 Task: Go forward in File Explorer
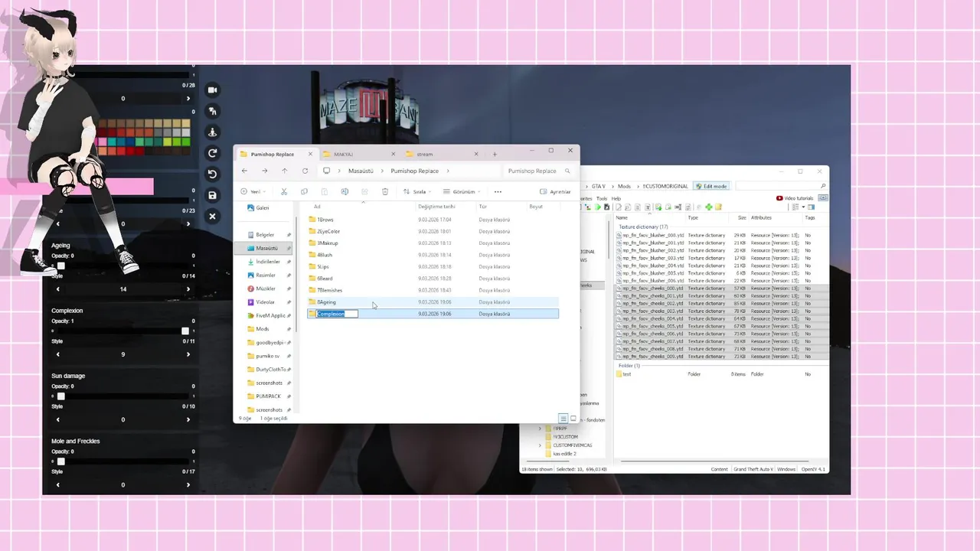coord(264,171)
